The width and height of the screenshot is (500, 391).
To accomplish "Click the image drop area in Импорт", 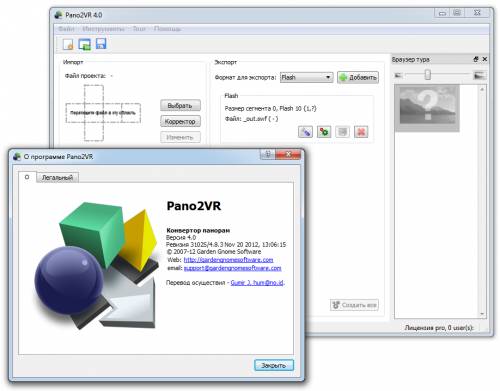I will [103, 113].
